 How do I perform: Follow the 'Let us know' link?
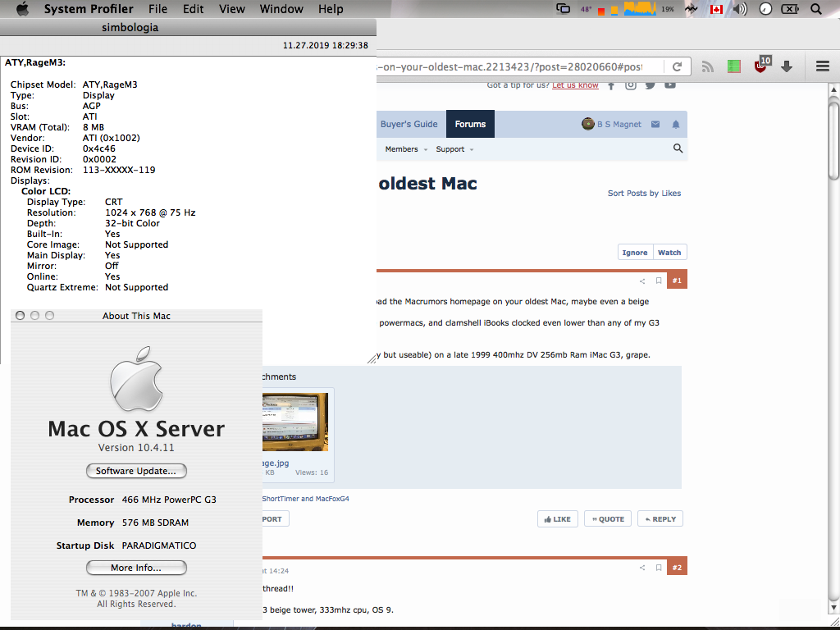click(575, 84)
